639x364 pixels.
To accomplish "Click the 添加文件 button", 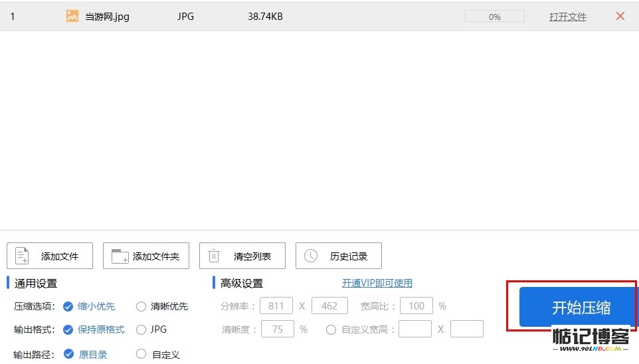I will coord(50,256).
